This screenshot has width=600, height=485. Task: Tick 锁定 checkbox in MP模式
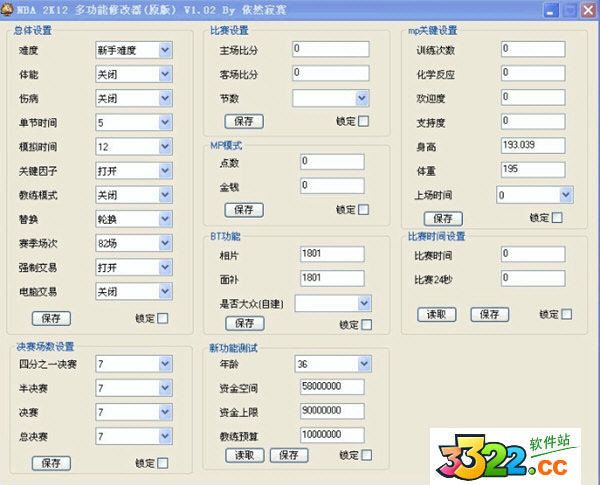[363, 210]
